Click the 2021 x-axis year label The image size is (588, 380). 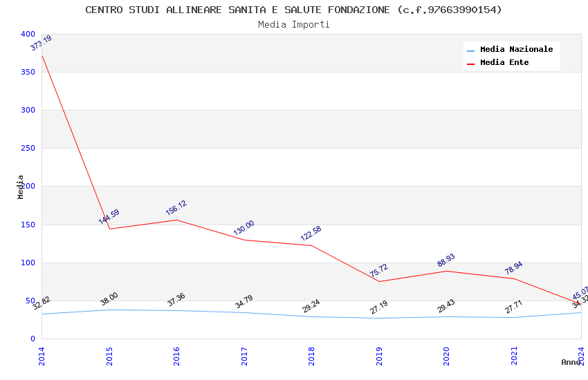(514, 356)
